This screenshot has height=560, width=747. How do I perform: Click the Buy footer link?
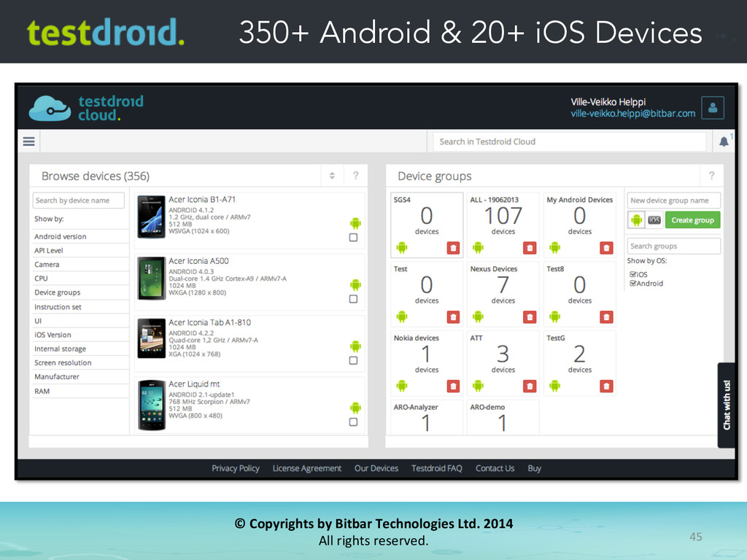point(535,468)
